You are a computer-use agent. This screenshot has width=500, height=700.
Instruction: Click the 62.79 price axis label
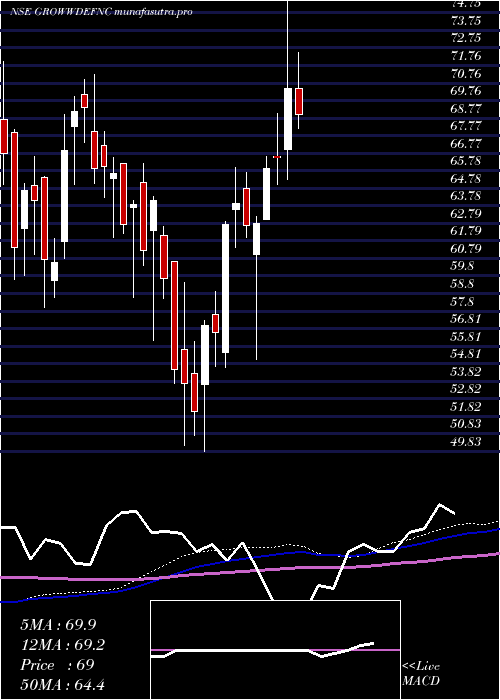point(466,213)
